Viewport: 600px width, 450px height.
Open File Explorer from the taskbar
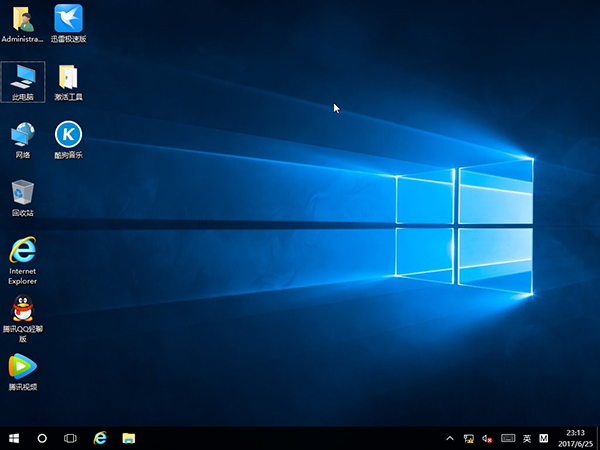click(128, 438)
